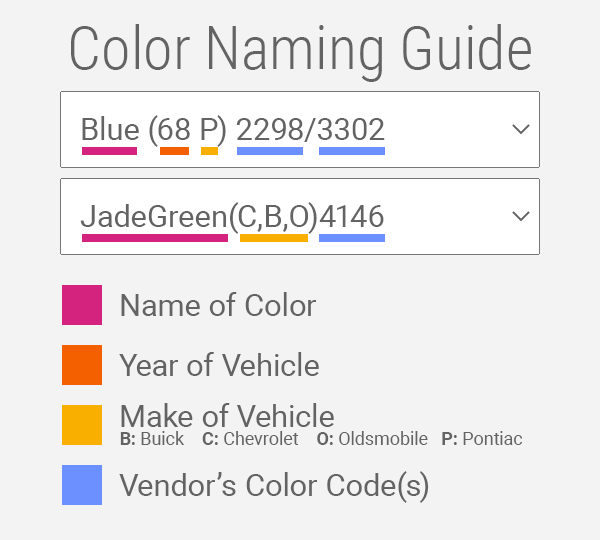Click the chevron arrow in the Blue dropdown

tap(521, 129)
